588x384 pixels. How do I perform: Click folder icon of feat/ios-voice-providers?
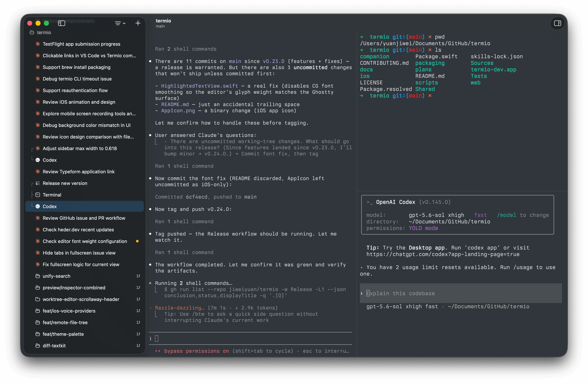[x=37, y=311]
